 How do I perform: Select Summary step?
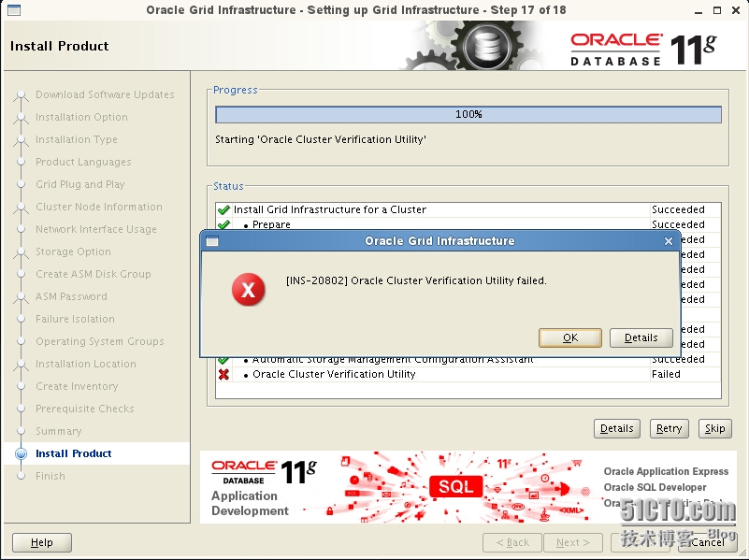[x=58, y=431]
